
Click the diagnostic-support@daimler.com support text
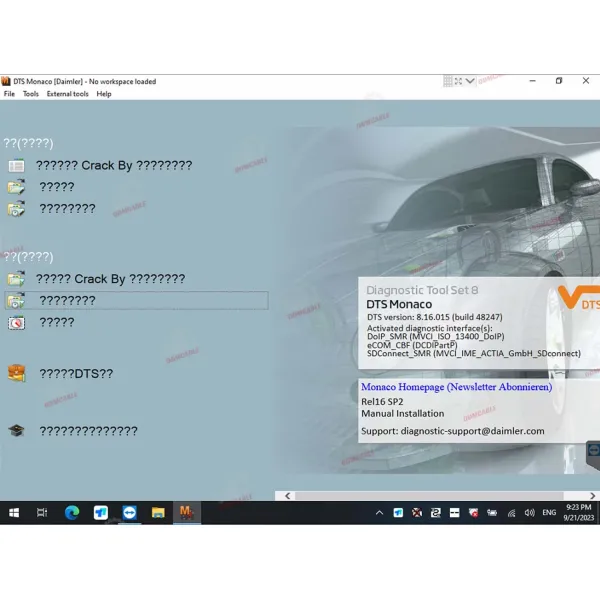(x=472, y=431)
